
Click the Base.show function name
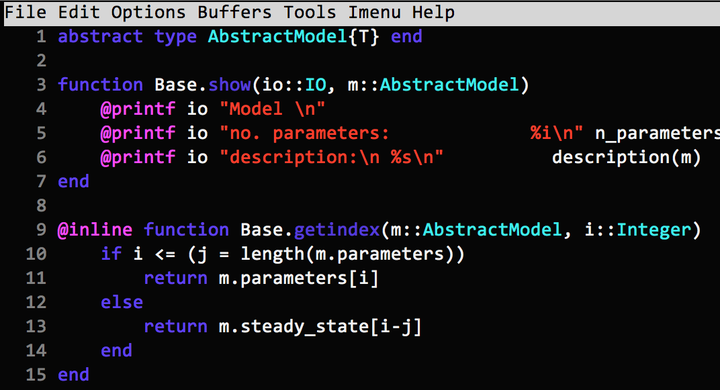202,85
